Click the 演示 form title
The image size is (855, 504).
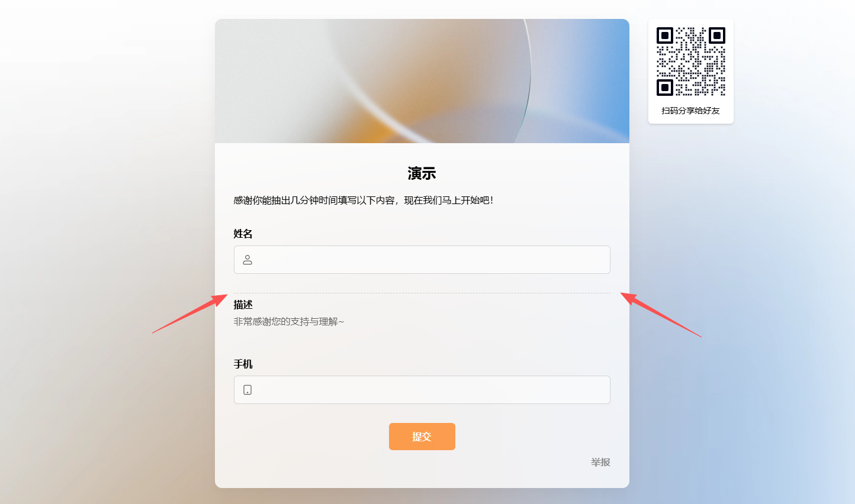(422, 173)
